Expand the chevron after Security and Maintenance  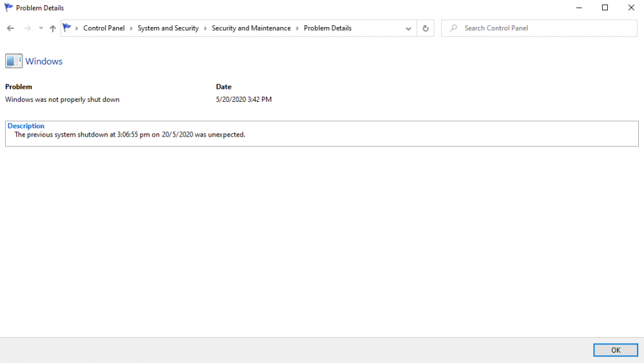pos(298,28)
